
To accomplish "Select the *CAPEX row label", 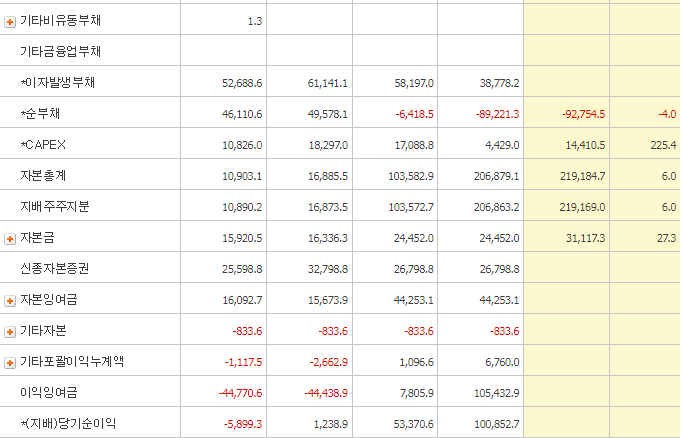I will (x=43, y=145).
